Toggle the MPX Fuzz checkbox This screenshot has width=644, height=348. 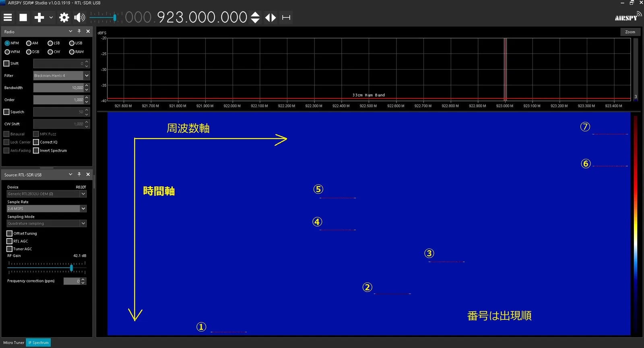coord(36,134)
